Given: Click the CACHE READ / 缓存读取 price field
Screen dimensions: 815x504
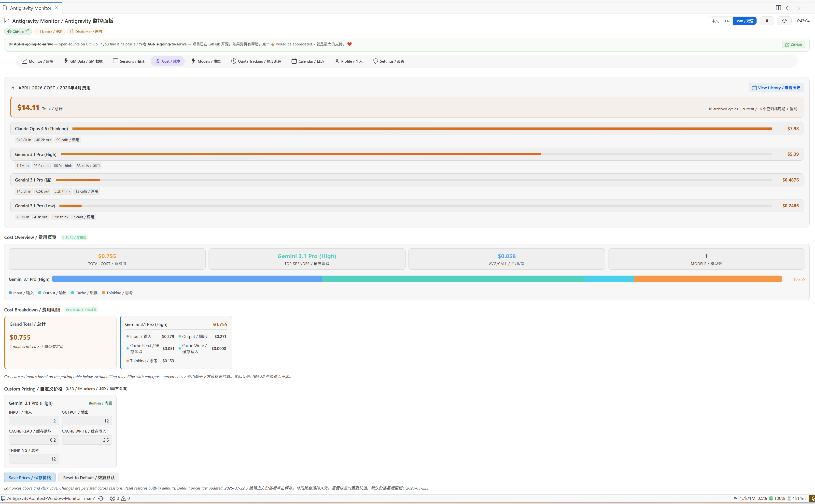Looking at the screenshot, I should coord(34,440).
